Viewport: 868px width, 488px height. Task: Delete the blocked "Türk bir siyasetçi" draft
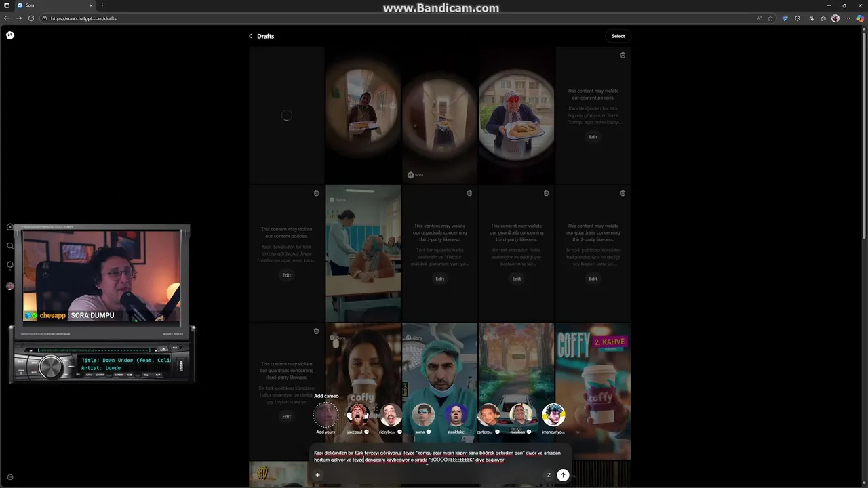click(469, 193)
